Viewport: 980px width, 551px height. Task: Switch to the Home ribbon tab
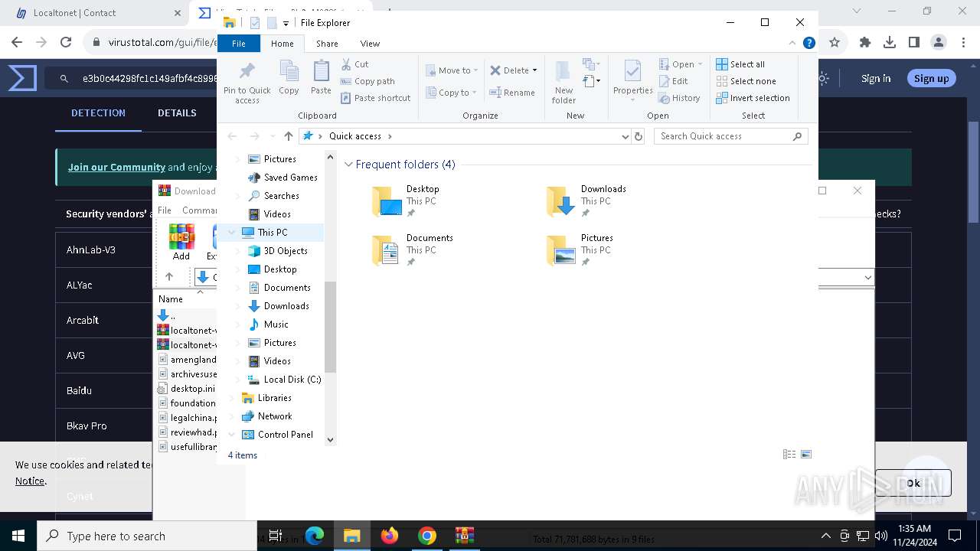282,44
